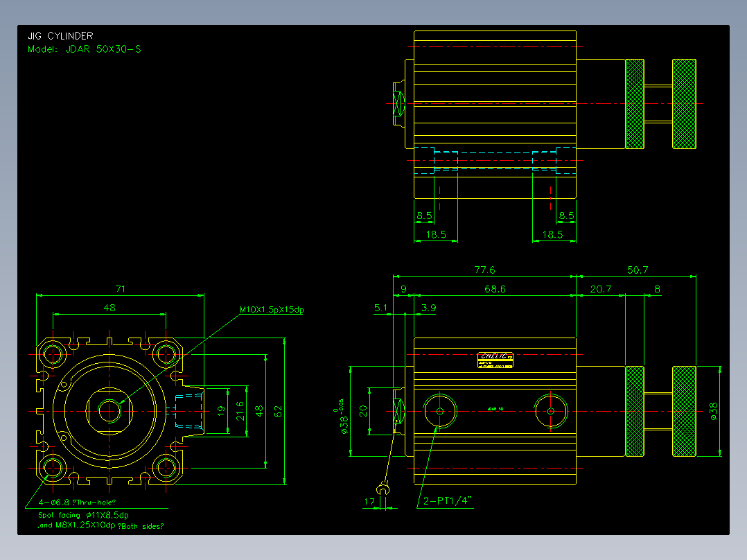747x560 pixels.
Task: Pick the 62 height dimension
Action: 279,411
